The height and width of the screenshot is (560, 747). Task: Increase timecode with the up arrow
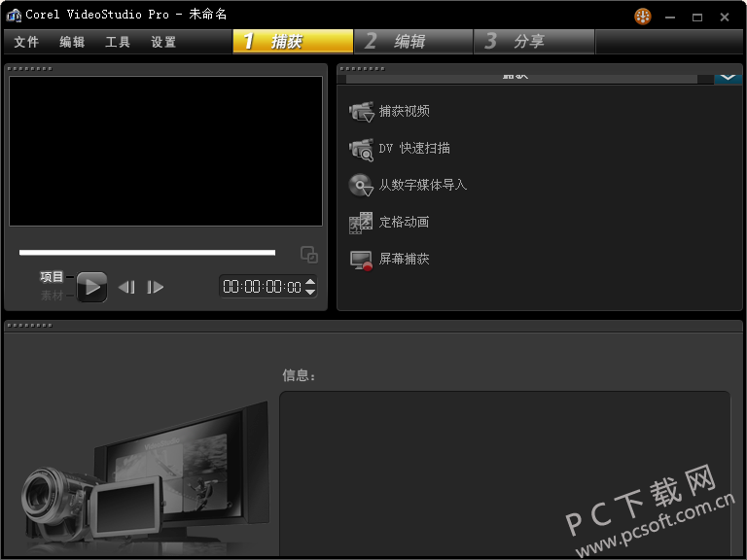coord(310,281)
